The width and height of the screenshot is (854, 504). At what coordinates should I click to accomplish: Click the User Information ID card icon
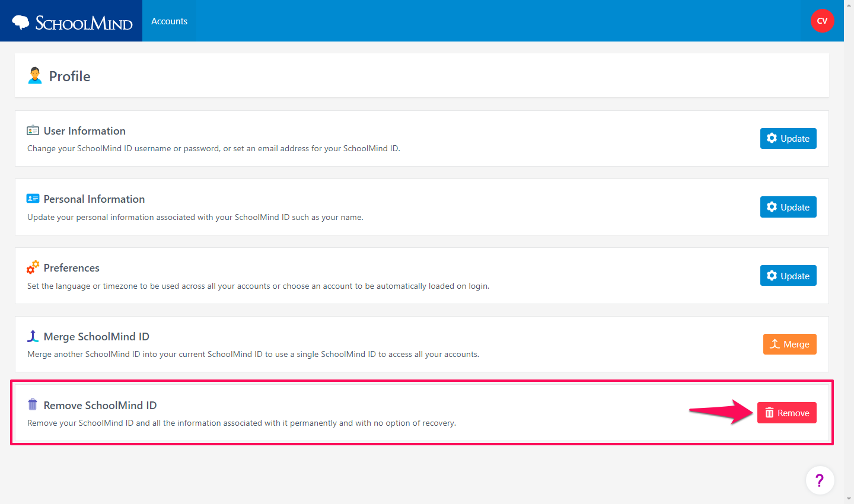click(33, 130)
